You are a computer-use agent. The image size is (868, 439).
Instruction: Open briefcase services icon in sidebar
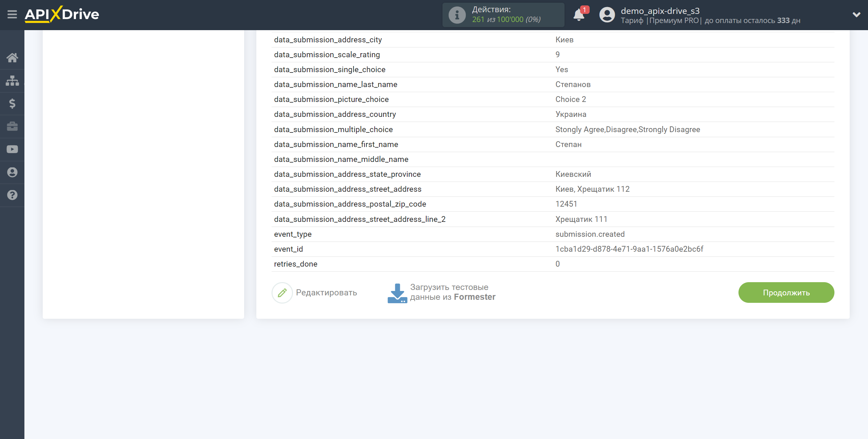point(12,126)
